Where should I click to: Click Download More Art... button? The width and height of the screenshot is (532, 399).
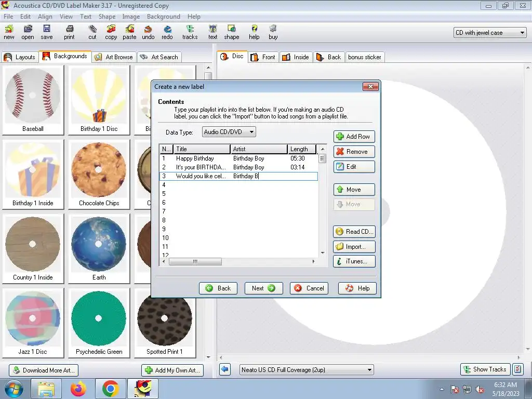[44, 370]
